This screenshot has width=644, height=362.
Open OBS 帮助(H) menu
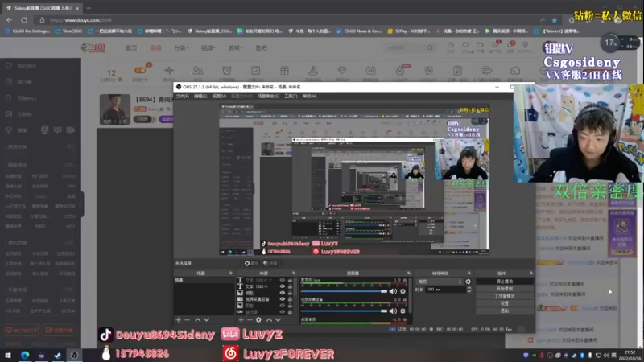tap(309, 96)
